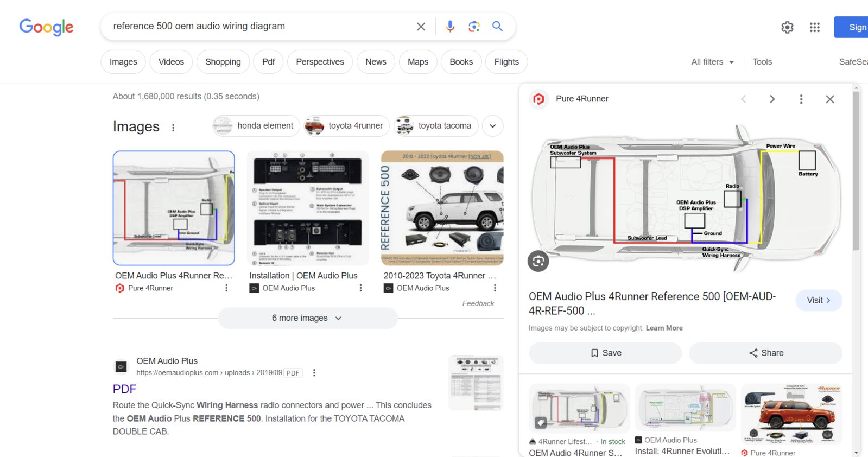
Task: Open Installation | OEM Audio Plus title
Action: (x=303, y=276)
